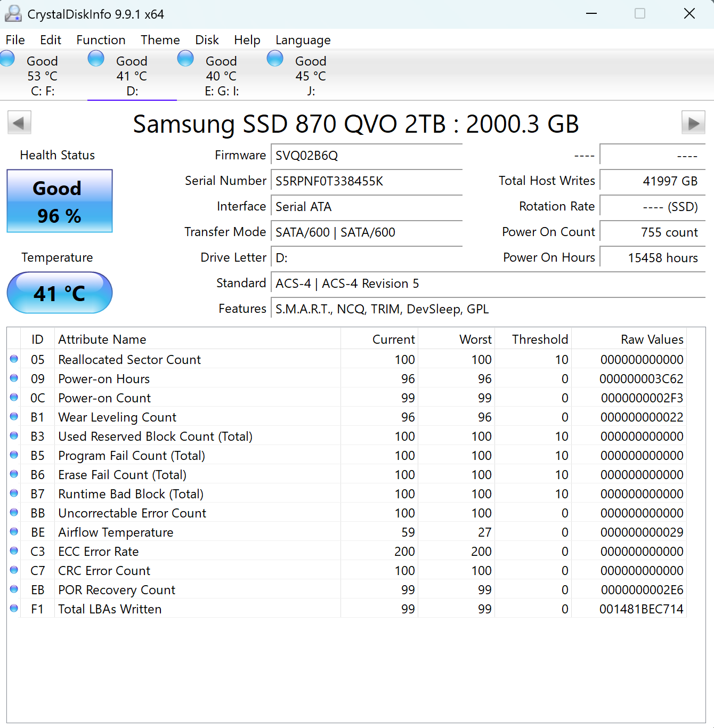714x728 pixels.
Task: Click the Serial Number field S5RPNF0T338455K
Action: [x=367, y=181]
